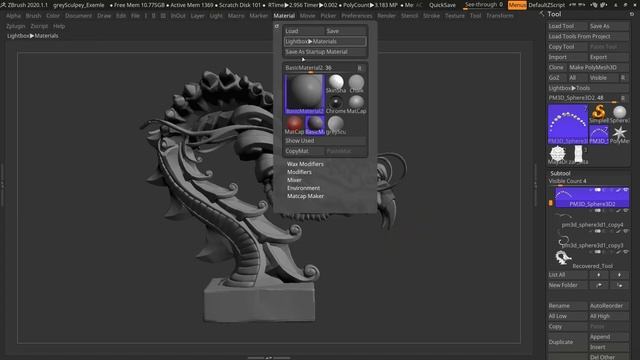640x360 pixels.
Task: Choose the Chalk material sphere
Action: click(x=356, y=84)
